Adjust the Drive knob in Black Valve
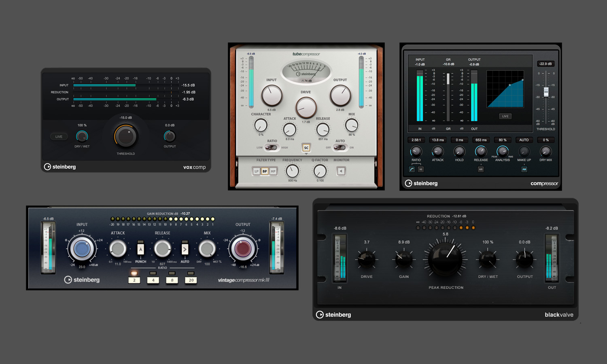The height and width of the screenshot is (364, 607). 367,259
